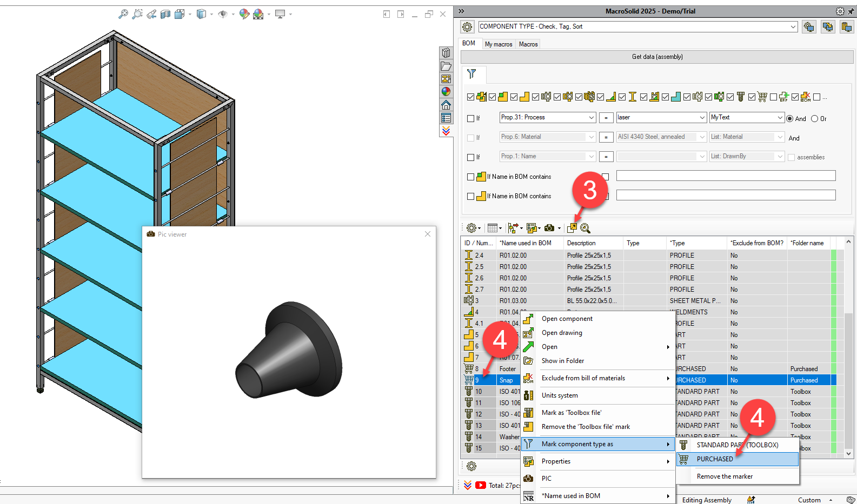Open the MacroSolid chevron tab in task pane
Viewport: 857px width, 504px height.
coord(446,131)
